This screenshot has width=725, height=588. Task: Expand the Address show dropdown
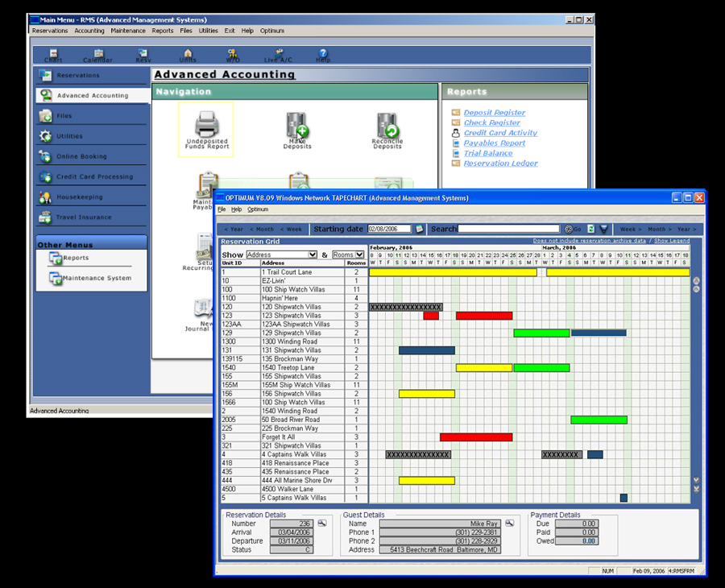[x=313, y=255]
